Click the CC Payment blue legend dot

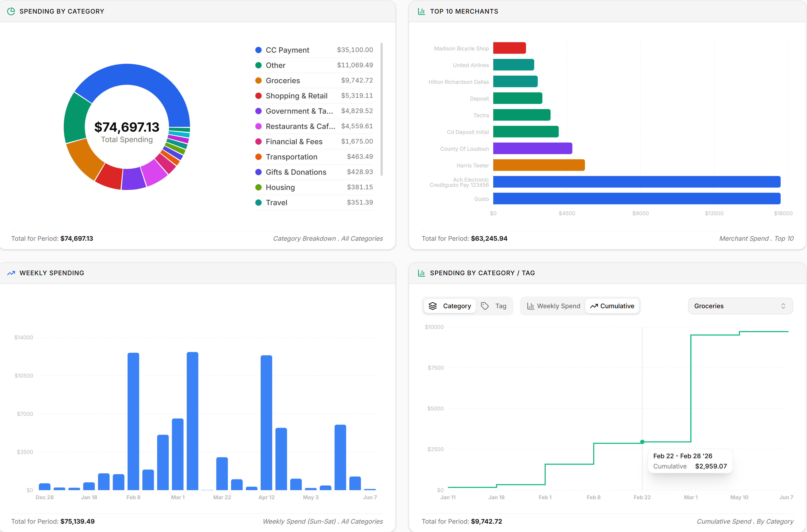[258, 50]
